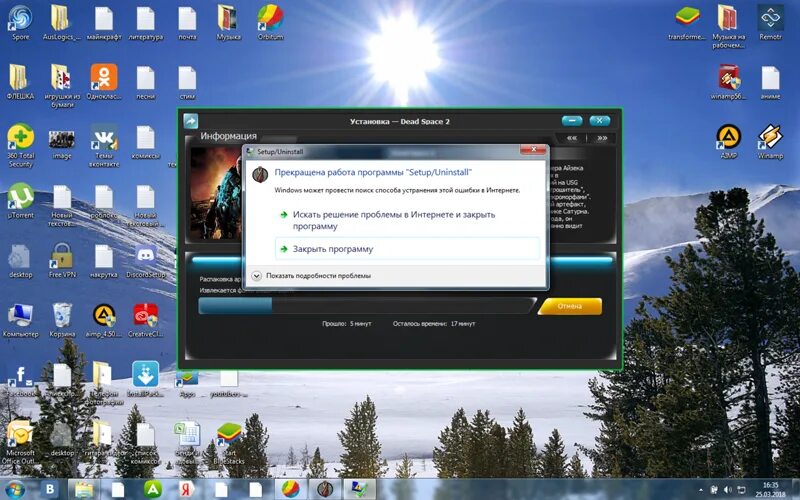Viewport: 800px width, 500px height.
Task: Open the Одноклассники shortcut icon
Action: click(x=104, y=82)
